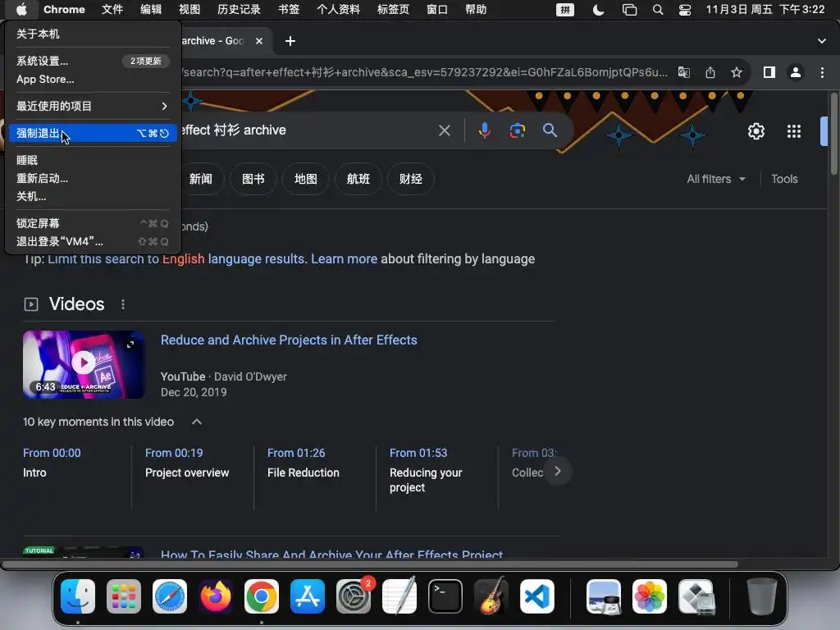840x630 pixels.
Task: Launch Safari from the dock
Action: pyautogui.click(x=170, y=596)
